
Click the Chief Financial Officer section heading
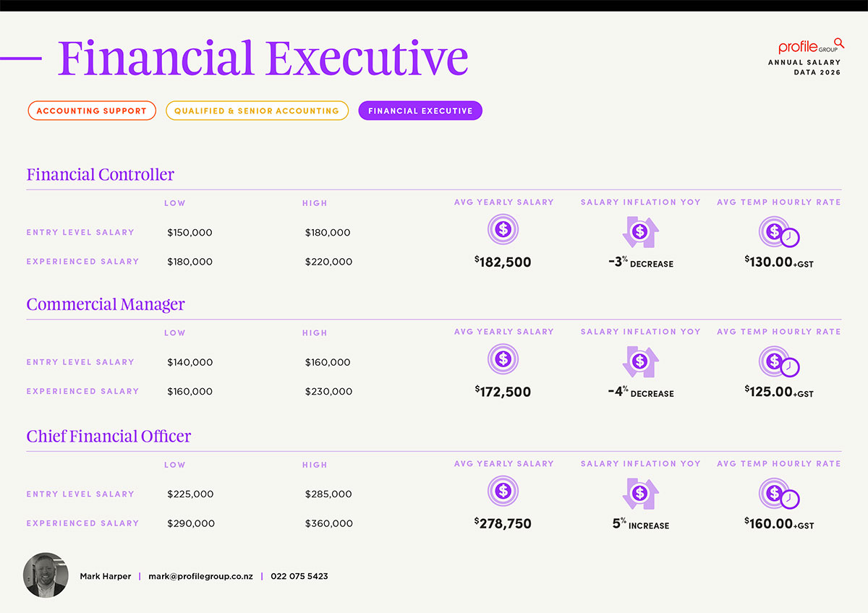[109, 436]
